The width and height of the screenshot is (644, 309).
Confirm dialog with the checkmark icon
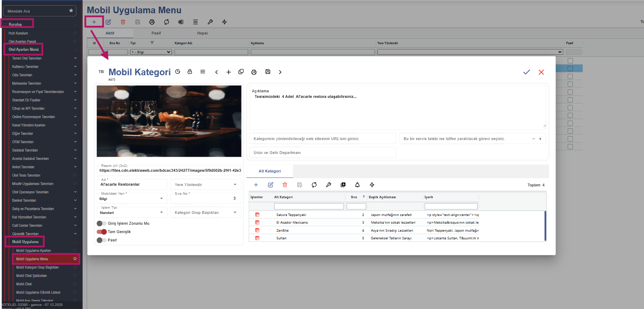click(526, 72)
